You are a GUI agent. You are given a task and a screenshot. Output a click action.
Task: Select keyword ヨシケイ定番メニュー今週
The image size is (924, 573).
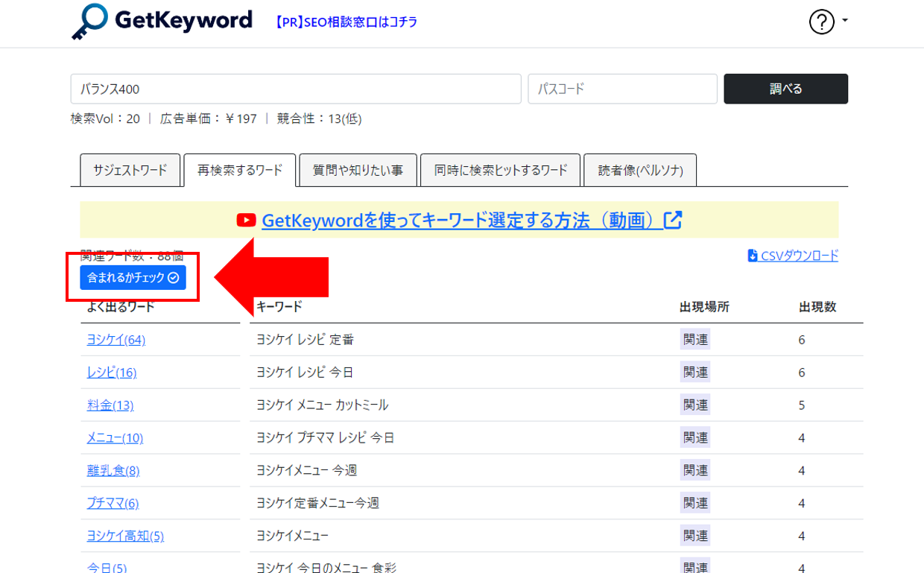coord(317,504)
